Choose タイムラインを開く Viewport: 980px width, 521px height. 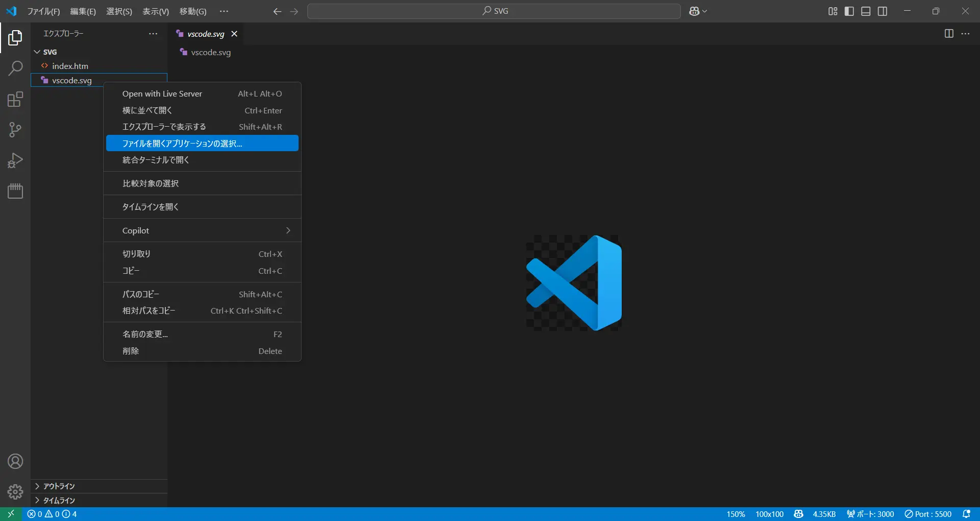click(x=202, y=207)
